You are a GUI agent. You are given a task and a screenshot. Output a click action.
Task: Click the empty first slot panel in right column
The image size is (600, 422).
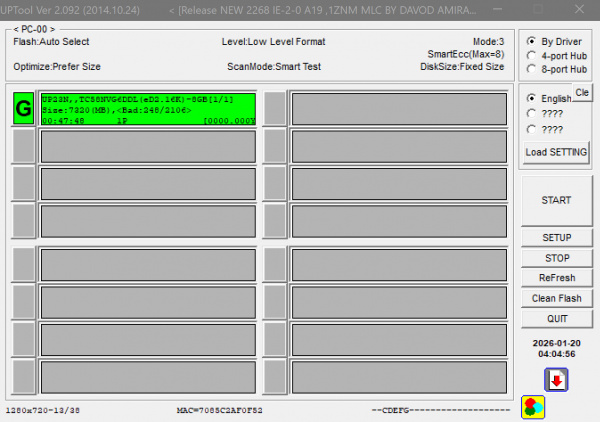[399, 108]
